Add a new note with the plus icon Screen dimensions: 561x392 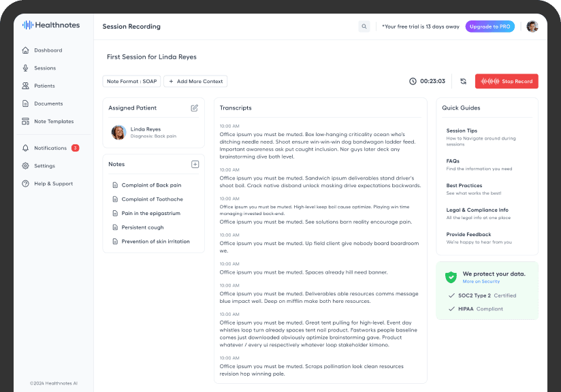195,164
